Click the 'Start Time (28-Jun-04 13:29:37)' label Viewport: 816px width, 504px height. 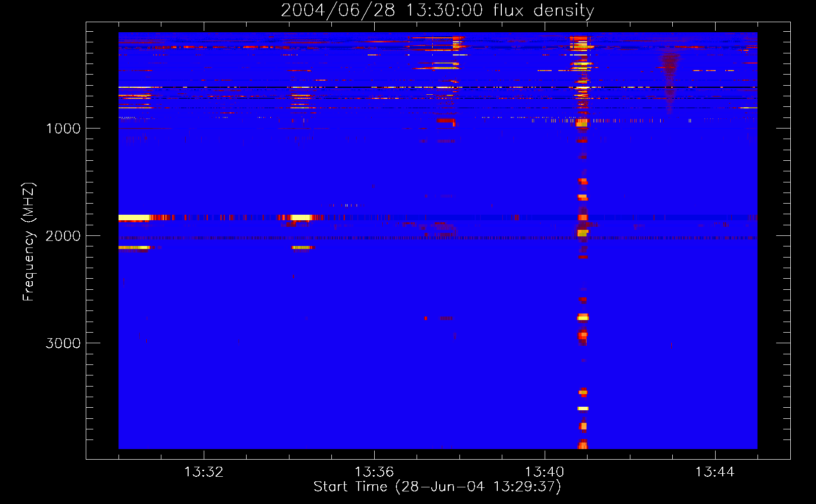click(x=437, y=487)
